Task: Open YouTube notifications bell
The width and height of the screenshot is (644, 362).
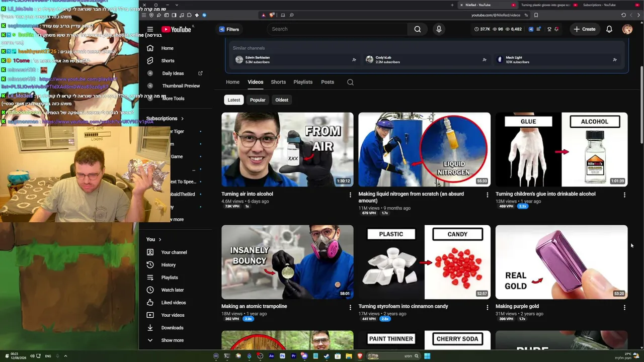Action: tap(609, 29)
